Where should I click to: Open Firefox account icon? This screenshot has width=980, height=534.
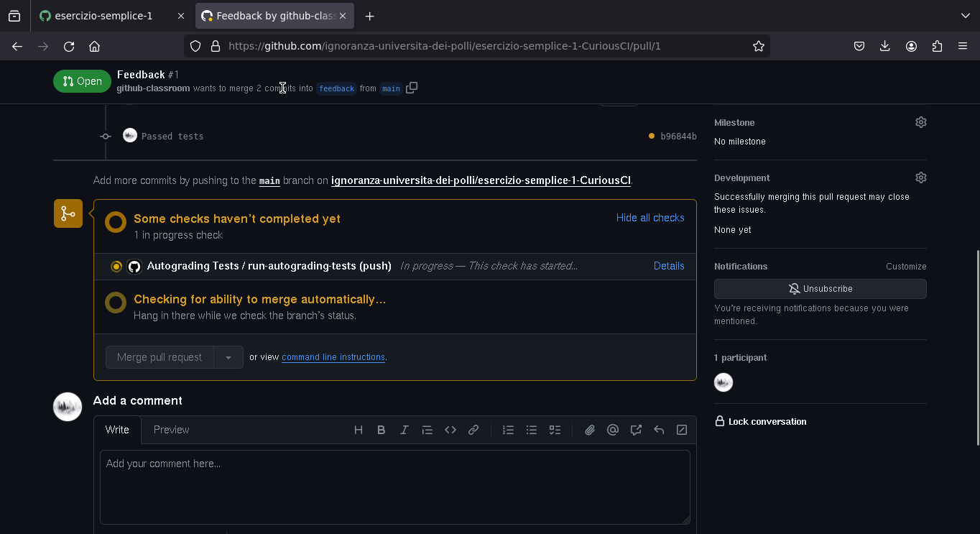coord(911,46)
